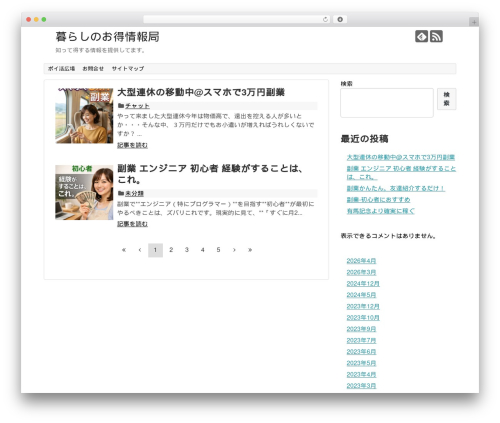Screen dimensions: 500x423
Task: Click the sidebar search text field
Action: [x=387, y=103]
